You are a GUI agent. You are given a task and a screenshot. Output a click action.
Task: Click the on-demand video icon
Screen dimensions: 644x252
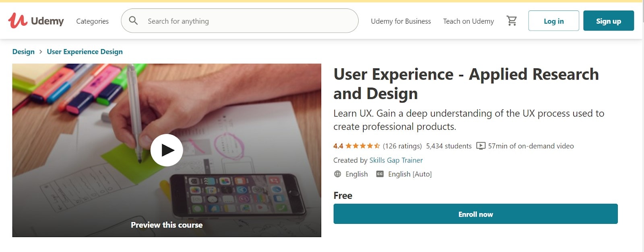(481, 146)
